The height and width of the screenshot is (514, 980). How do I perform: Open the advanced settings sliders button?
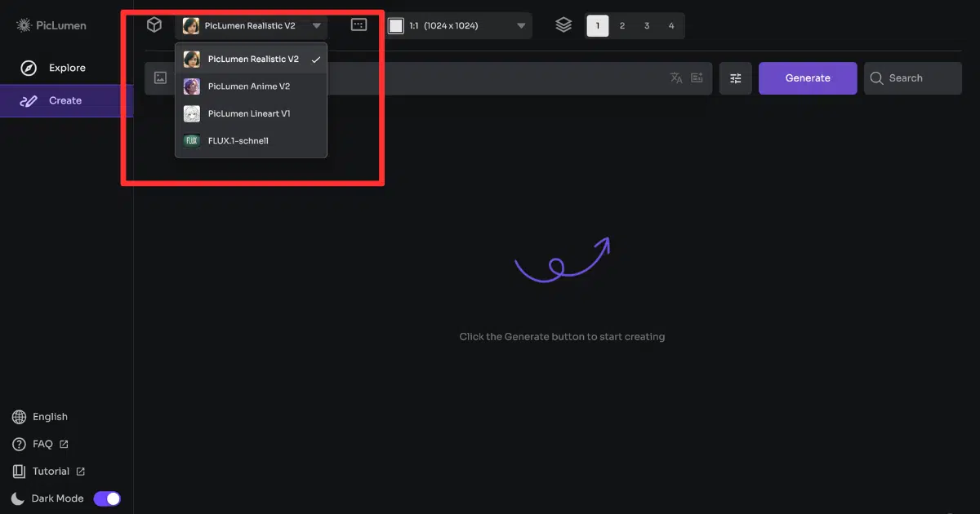(x=736, y=78)
